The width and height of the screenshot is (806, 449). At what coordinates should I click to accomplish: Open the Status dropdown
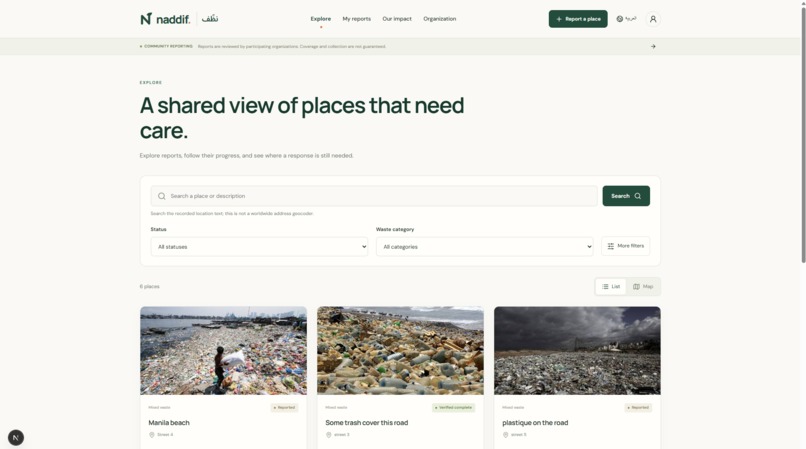259,247
